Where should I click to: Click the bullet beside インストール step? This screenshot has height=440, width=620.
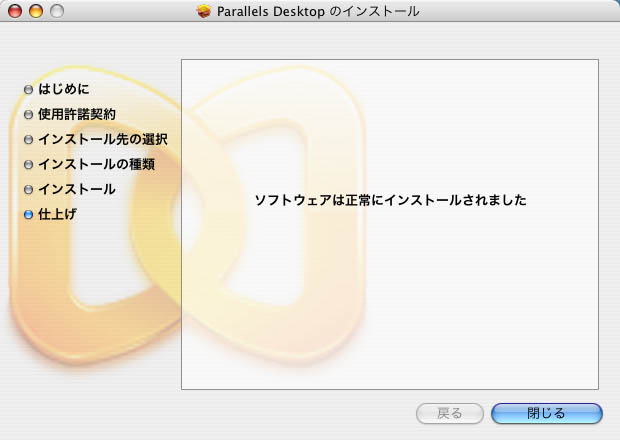point(28,189)
